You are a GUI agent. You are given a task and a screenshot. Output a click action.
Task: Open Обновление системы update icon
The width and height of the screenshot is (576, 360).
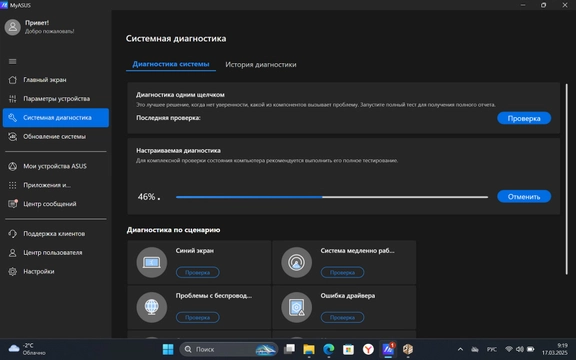point(12,137)
